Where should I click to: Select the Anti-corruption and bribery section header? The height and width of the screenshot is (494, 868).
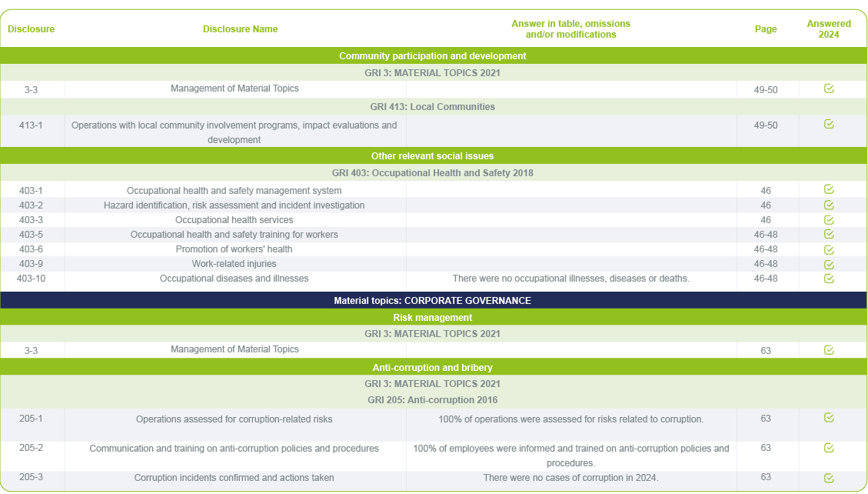[x=433, y=368]
